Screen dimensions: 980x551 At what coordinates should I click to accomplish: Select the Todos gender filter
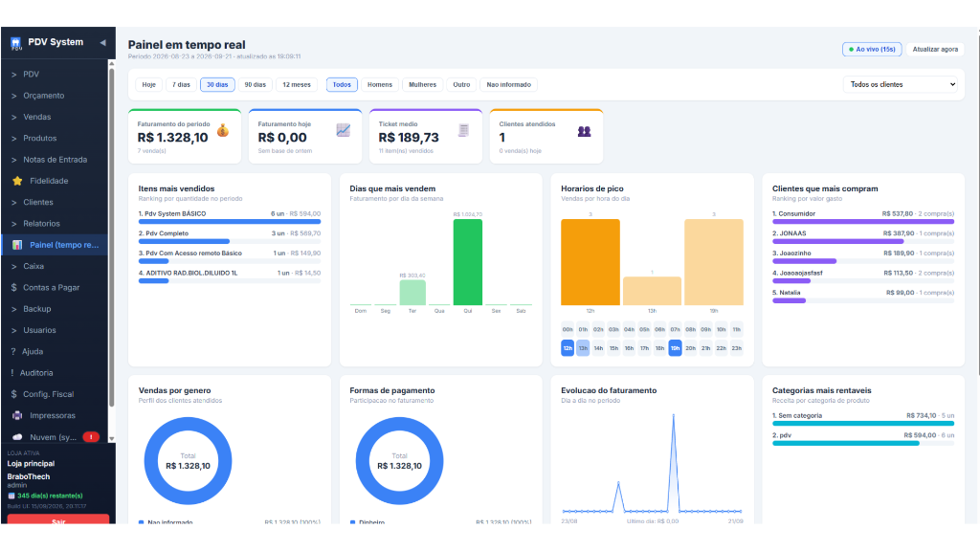pyautogui.click(x=342, y=85)
